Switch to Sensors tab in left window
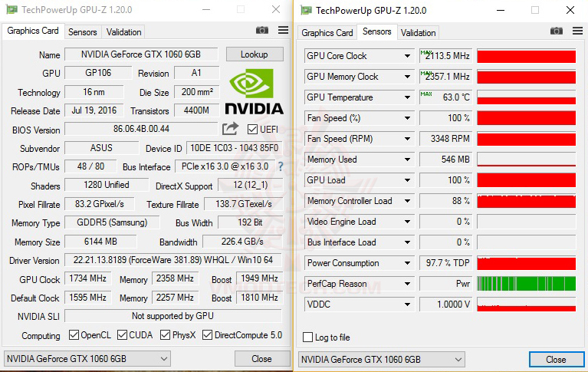 click(x=83, y=32)
